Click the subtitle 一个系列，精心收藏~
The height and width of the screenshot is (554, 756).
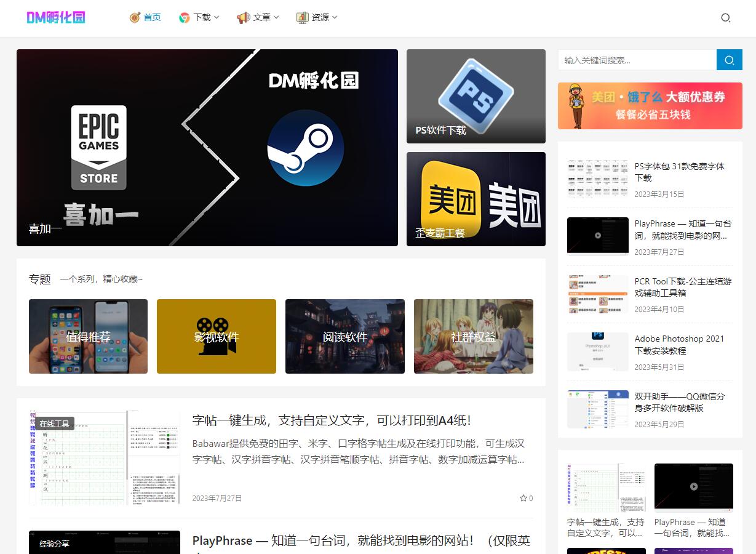click(101, 279)
